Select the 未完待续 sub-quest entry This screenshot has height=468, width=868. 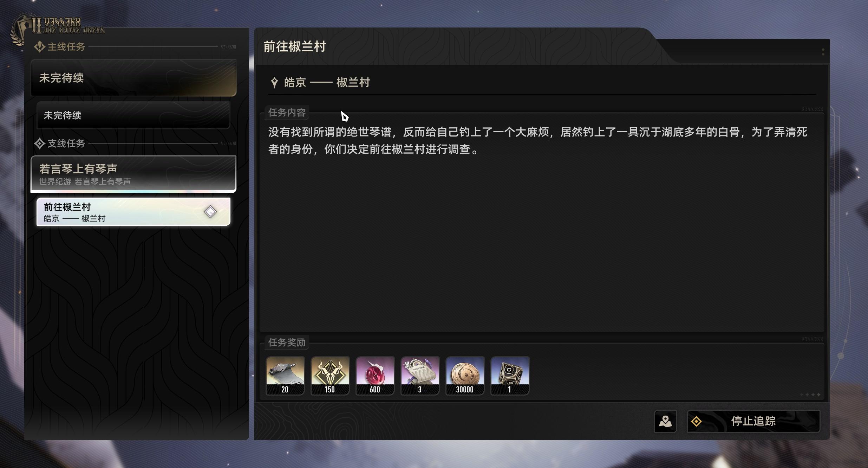[133, 115]
